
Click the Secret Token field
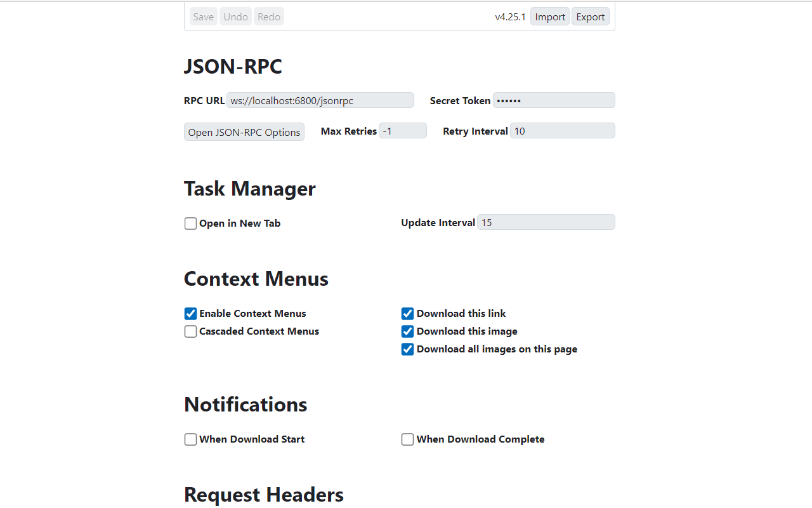tap(553, 100)
